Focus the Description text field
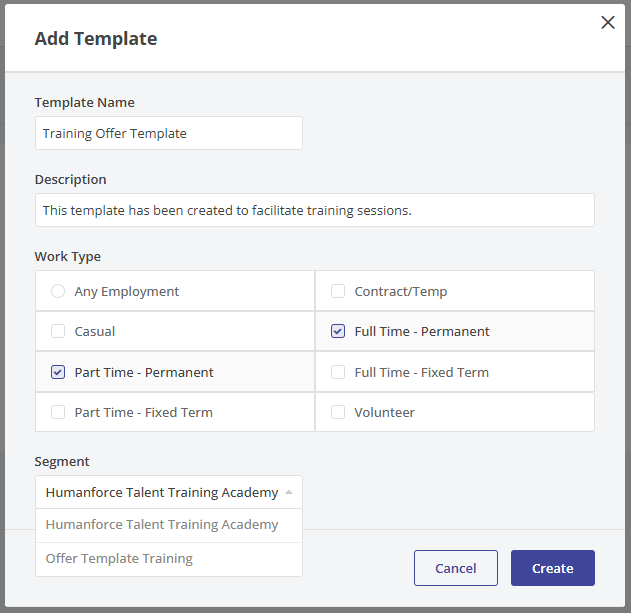 (314, 210)
